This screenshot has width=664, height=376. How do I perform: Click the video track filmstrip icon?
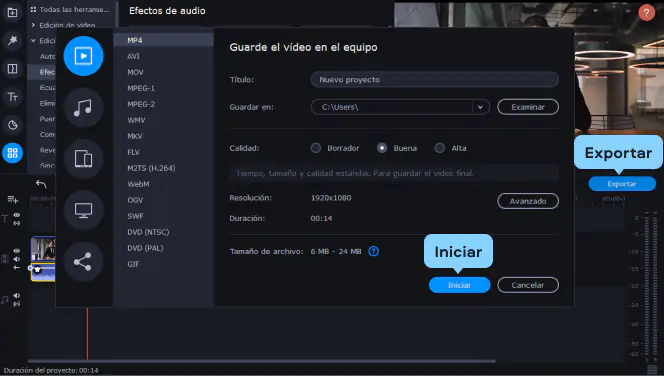5,259
